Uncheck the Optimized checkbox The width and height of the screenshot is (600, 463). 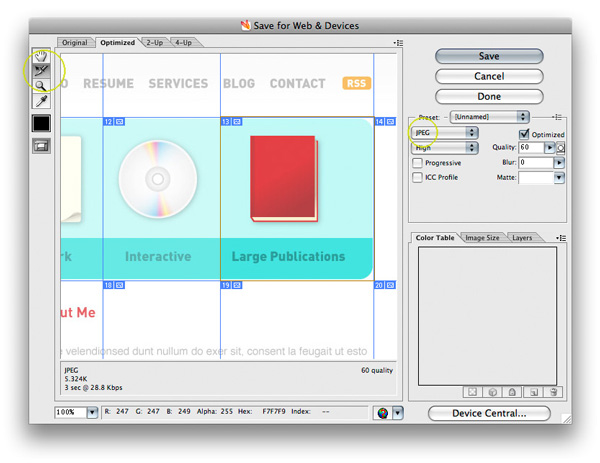(x=524, y=133)
